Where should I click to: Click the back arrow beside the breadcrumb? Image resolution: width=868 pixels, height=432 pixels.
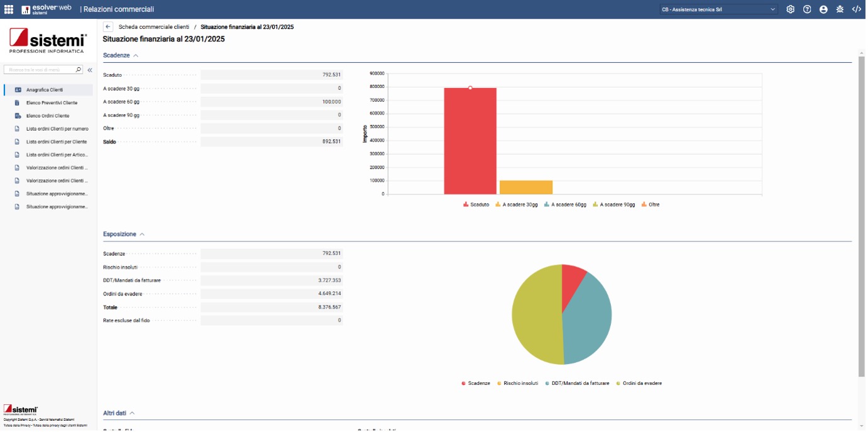108,27
